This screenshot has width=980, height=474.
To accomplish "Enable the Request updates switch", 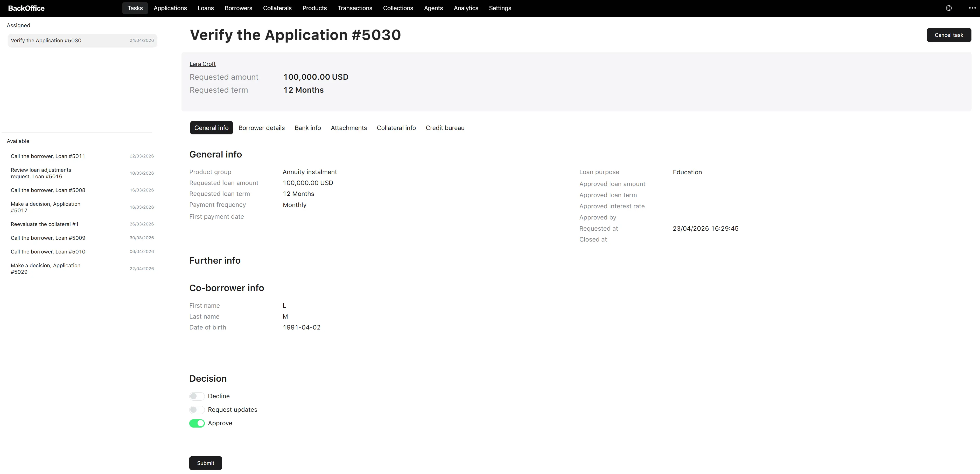I will coord(197,410).
